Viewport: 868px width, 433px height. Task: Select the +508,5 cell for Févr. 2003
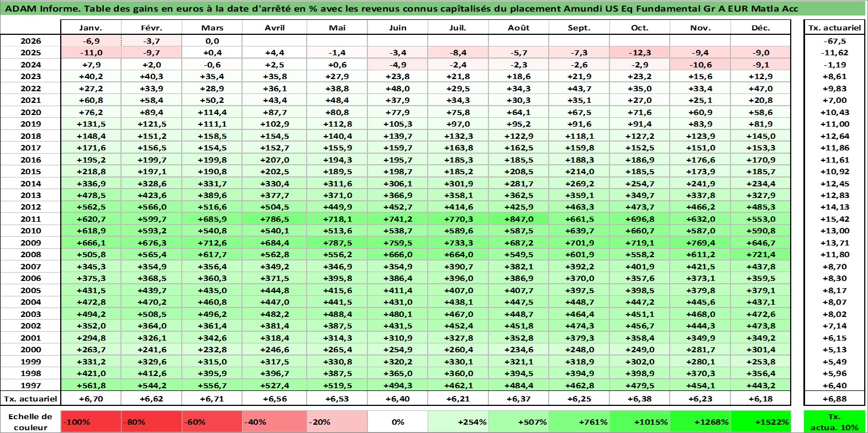click(x=151, y=314)
